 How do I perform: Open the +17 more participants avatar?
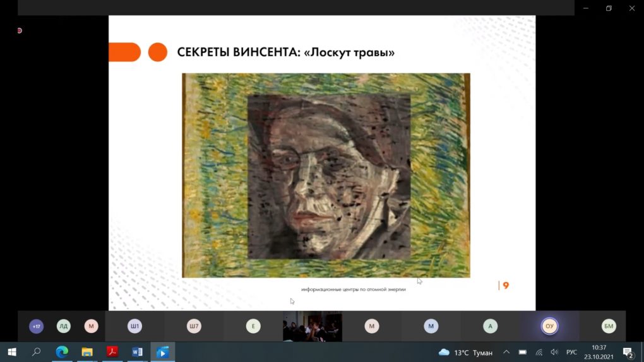36,326
